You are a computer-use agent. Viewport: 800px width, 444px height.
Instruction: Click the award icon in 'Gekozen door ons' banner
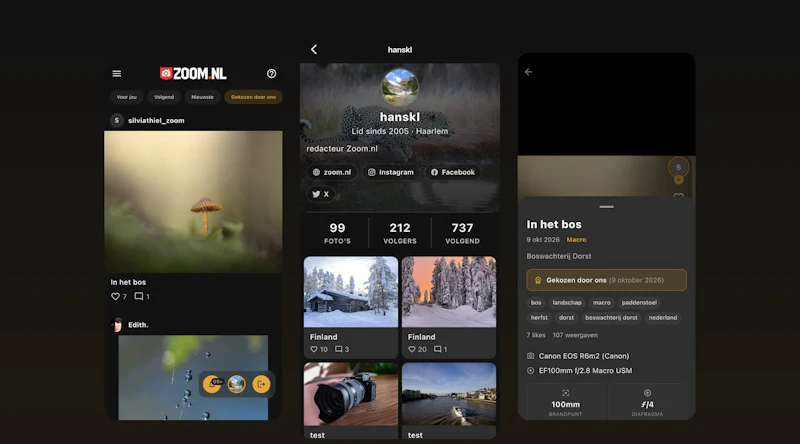(x=538, y=280)
